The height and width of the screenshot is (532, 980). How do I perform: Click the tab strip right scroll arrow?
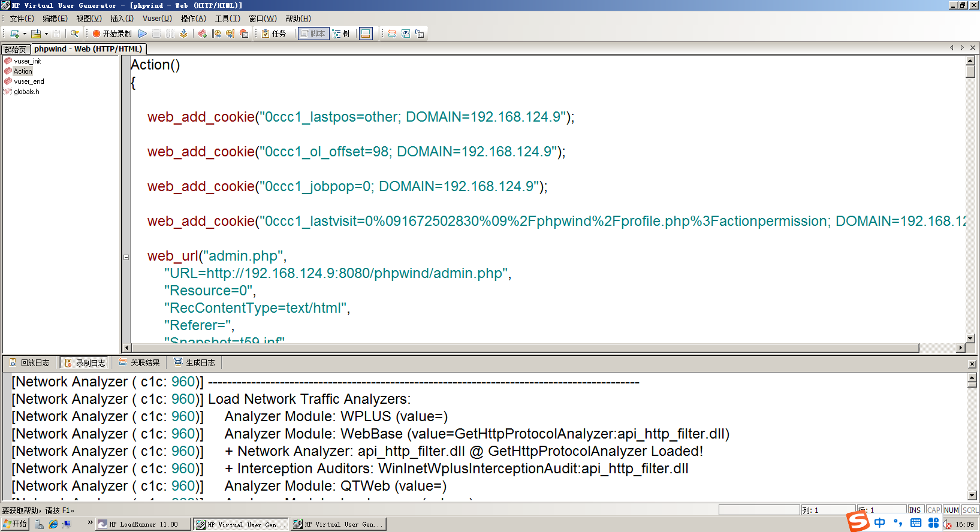coord(962,48)
